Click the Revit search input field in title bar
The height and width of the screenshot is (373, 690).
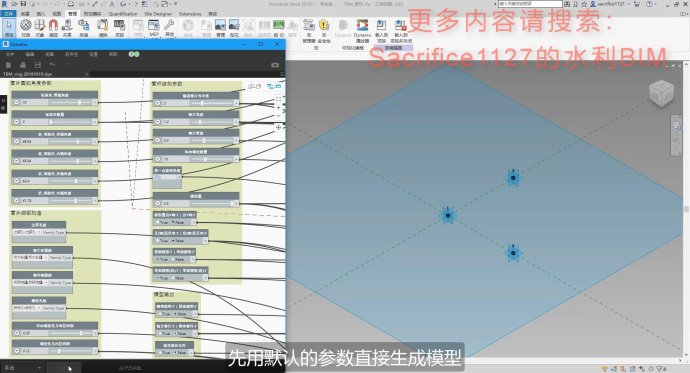coord(530,4)
